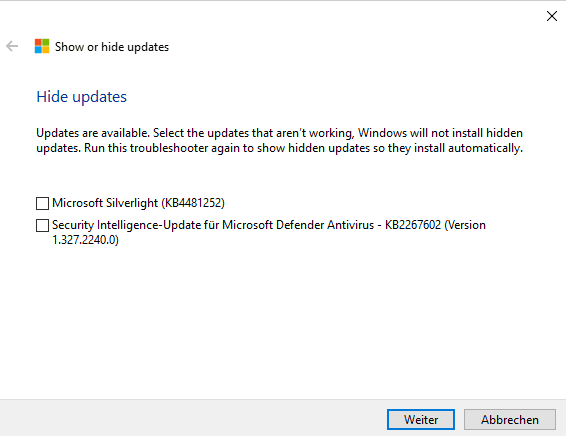Click the colorful Microsoft logo icon
This screenshot has height=436, width=566.
(42, 46)
